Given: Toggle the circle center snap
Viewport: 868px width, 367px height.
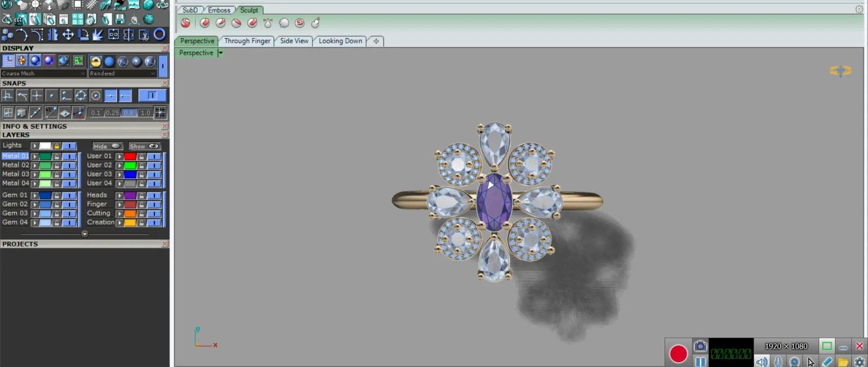Looking at the screenshot, I should click(95, 96).
